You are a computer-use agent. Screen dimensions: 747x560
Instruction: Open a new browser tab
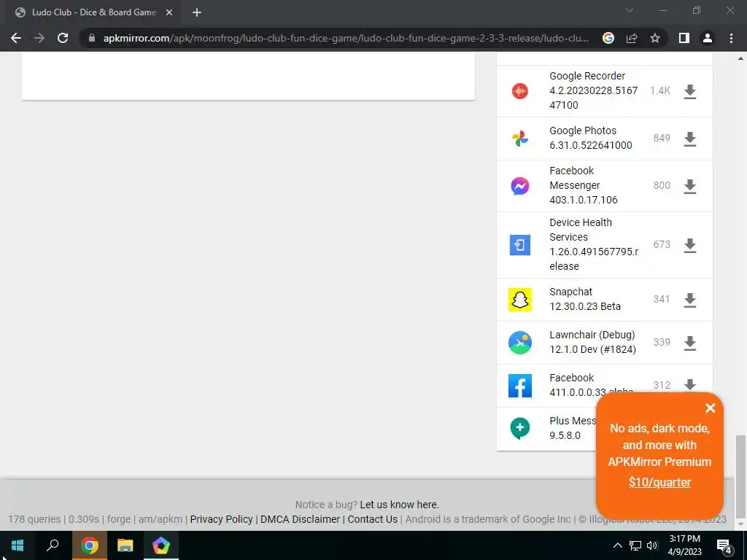click(197, 12)
